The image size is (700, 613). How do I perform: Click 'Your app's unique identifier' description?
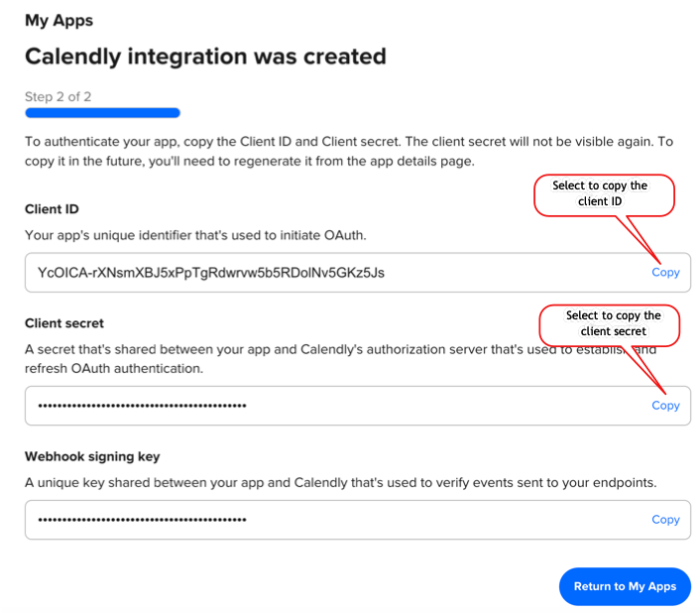pos(195,235)
